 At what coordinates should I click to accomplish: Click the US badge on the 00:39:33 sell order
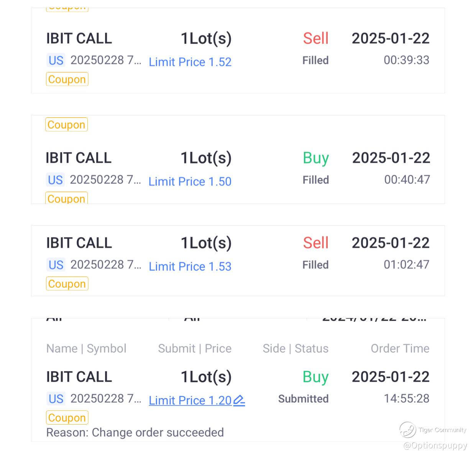click(x=56, y=61)
